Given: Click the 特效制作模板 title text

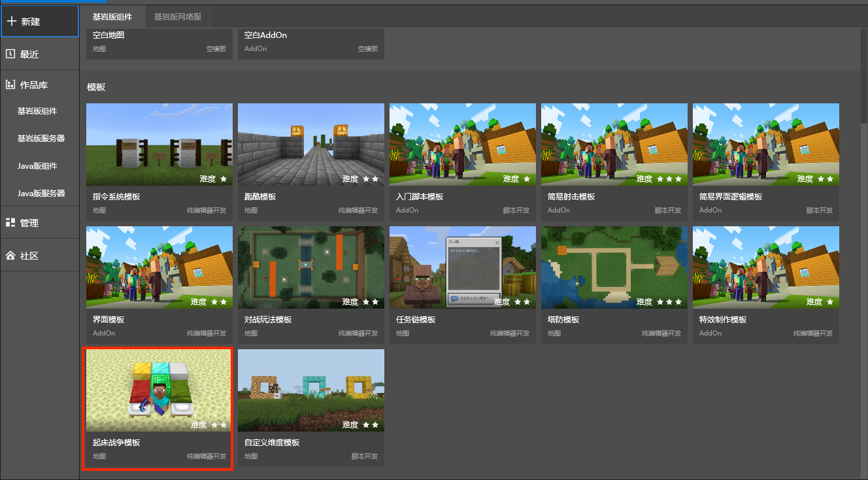Looking at the screenshot, I should (x=723, y=320).
